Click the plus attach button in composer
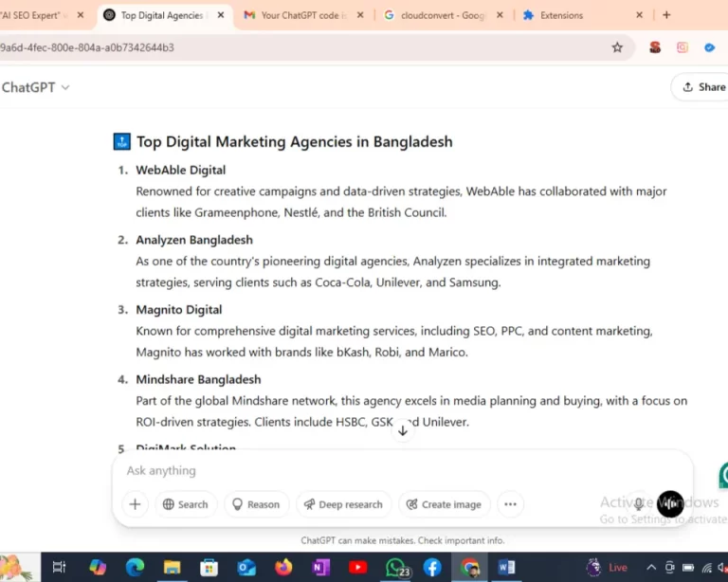 pos(136,504)
